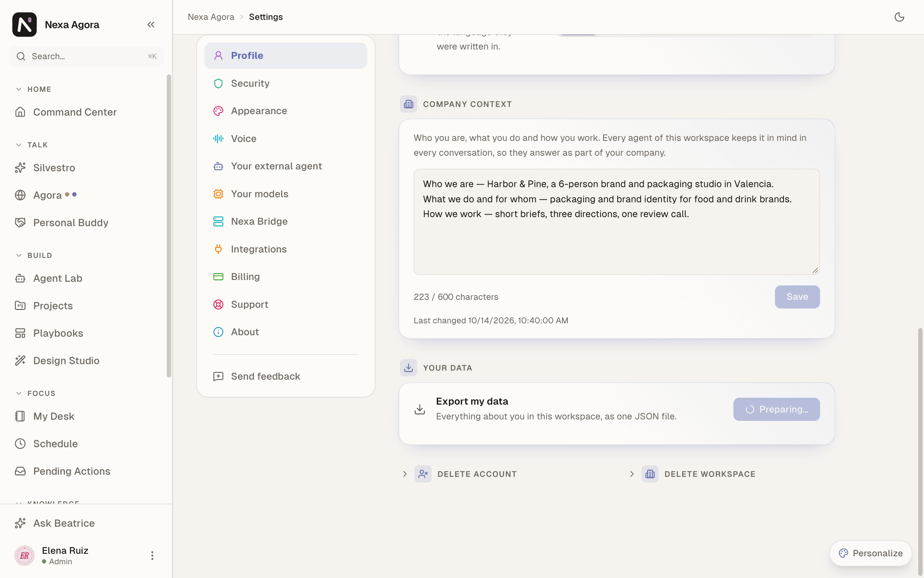The image size is (924, 578).
Task: Collapse the TALK section
Action: pos(32,145)
